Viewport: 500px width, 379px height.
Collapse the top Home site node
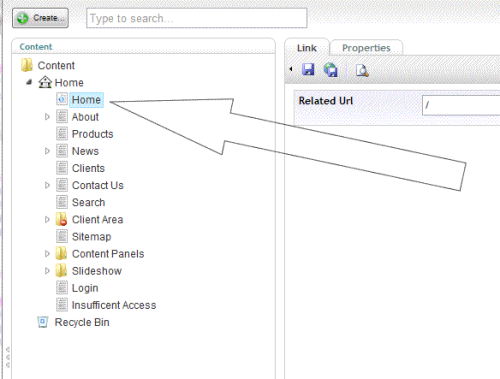pyautogui.click(x=29, y=82)
